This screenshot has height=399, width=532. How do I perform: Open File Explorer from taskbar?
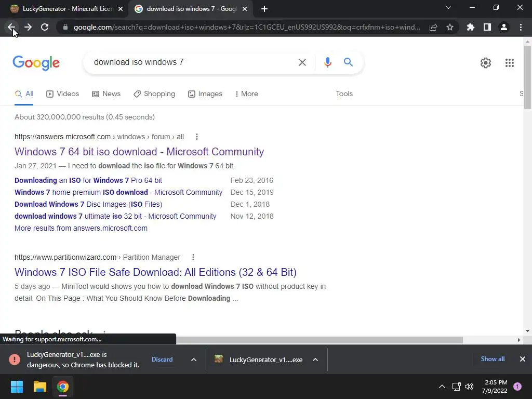(x=39, y=387)
